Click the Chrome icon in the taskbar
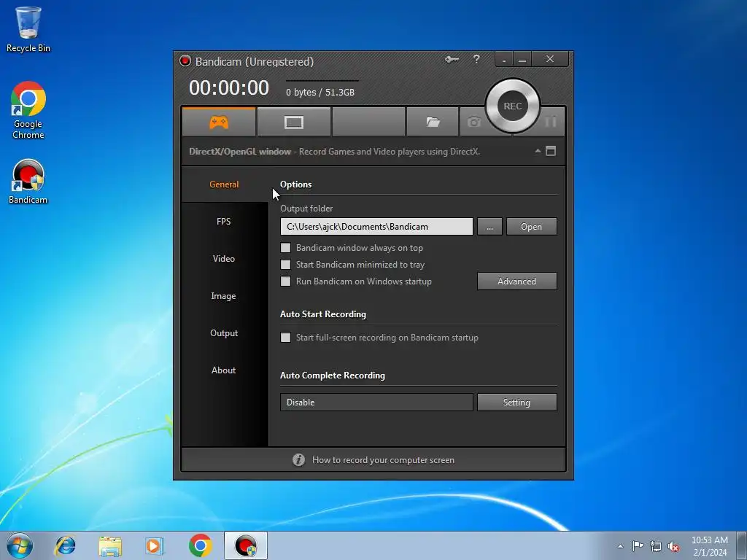Screen dimensions: 747x560 pyautogui.click(x=200, y=545)
